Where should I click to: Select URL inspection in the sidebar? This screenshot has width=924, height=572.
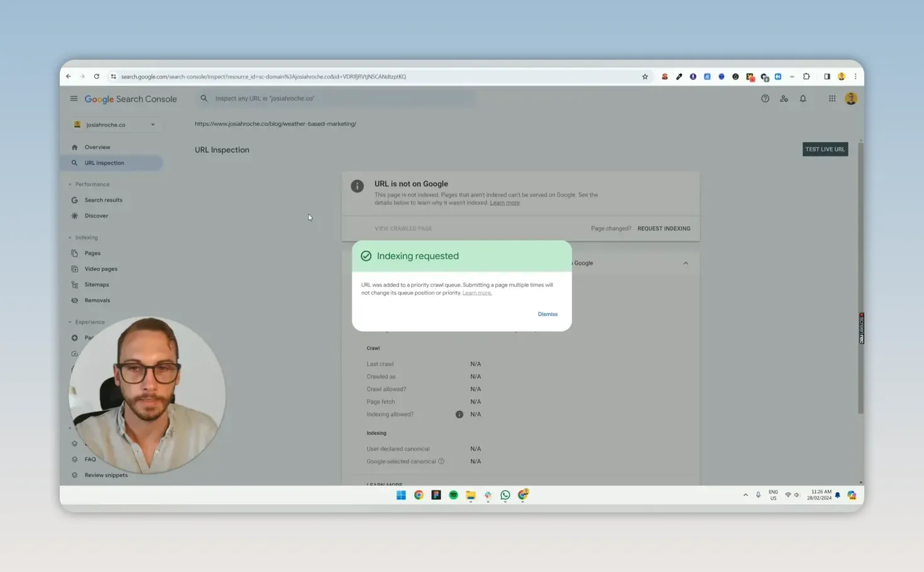coord(112,163)
